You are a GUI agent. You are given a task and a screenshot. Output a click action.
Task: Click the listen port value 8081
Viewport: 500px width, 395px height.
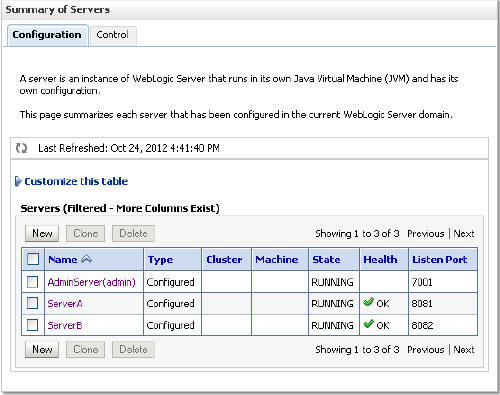422,304
